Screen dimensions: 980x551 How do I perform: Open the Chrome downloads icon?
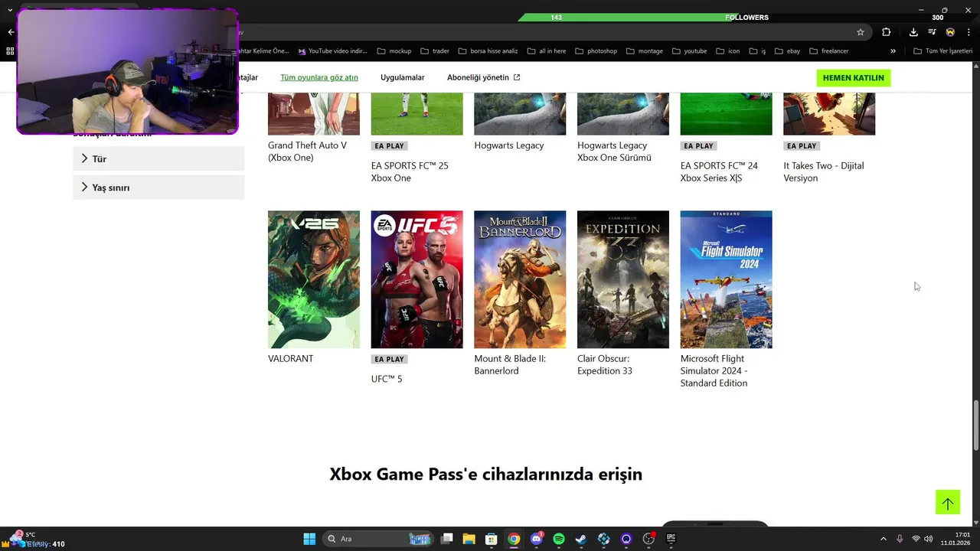tap(913, 32)
